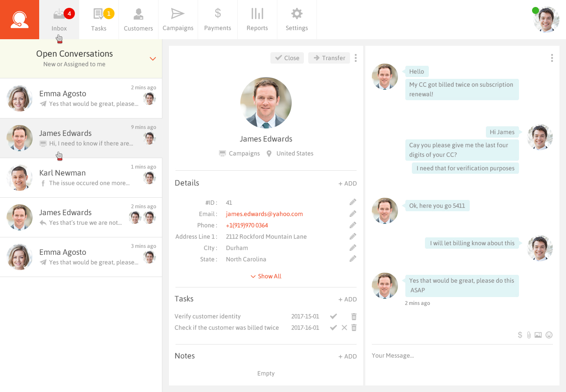This screenshot has width=566, height=392.
Task: Go to the Tasks tab
Action: point(99,20)
